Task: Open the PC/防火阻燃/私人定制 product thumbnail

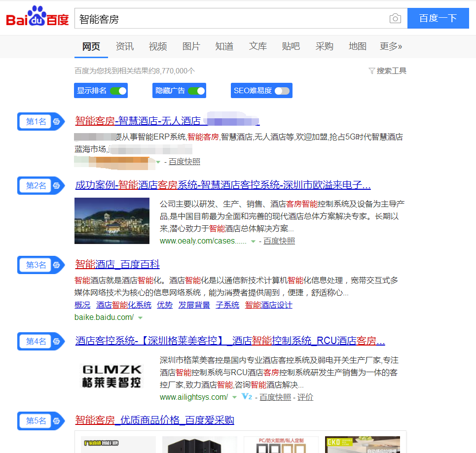Action: pyautogui.click(x=281, y=445)
